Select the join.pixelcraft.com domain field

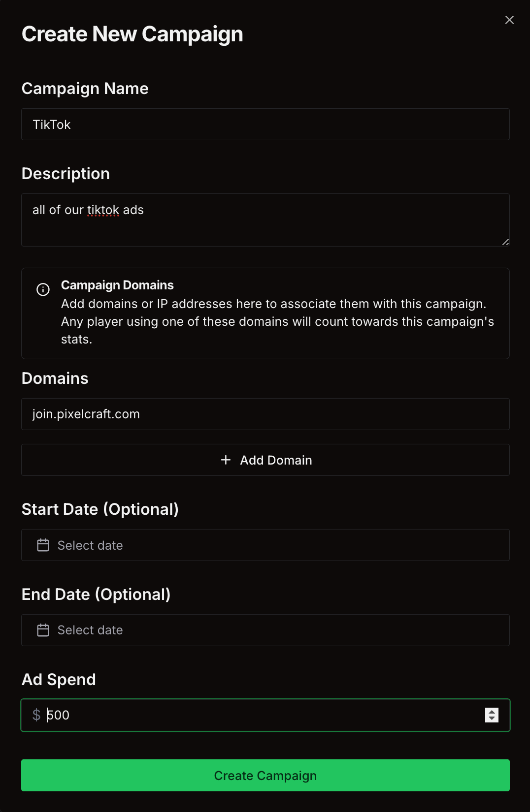265,414
